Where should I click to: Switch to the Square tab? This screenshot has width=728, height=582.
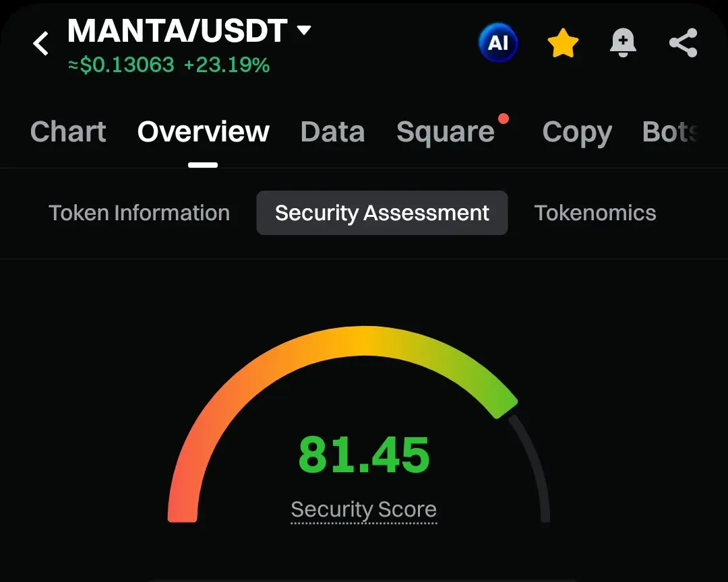pos(446,132)
